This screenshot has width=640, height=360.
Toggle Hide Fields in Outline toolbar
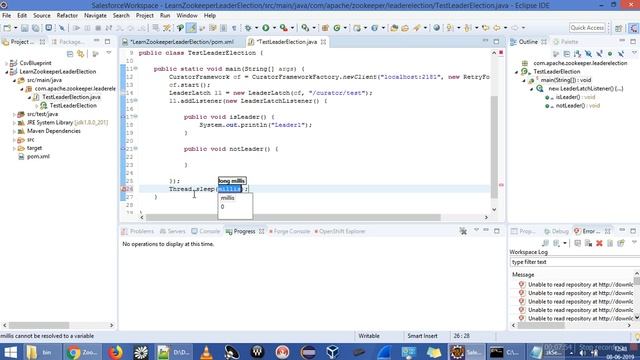pos(588,54)
